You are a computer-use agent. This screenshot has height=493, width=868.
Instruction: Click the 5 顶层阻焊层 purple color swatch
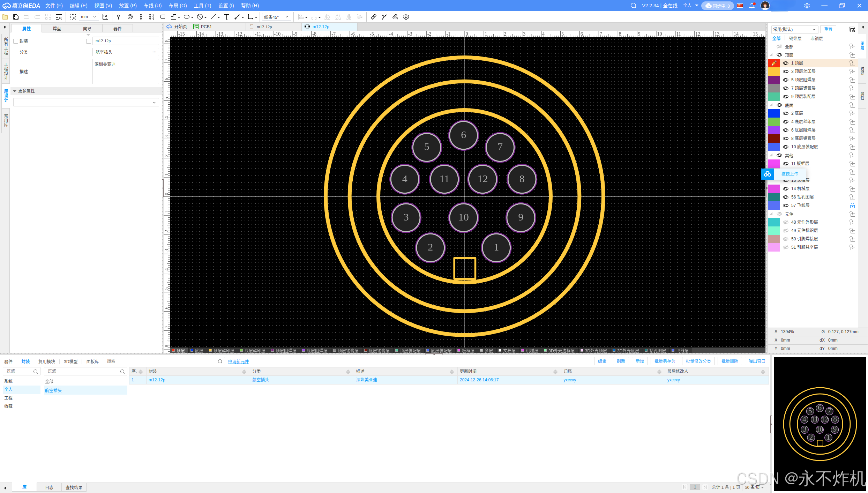click(774, 80)
